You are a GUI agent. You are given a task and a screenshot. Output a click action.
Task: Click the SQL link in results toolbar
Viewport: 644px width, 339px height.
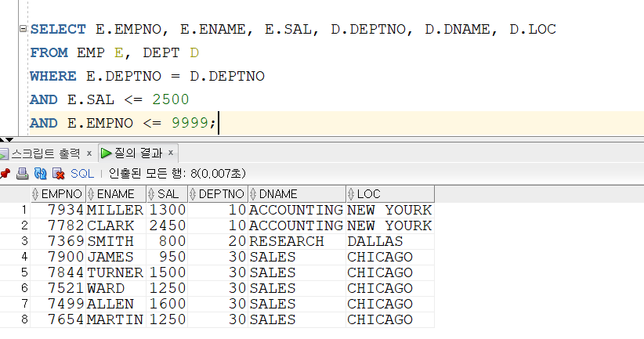pos(82,174)
